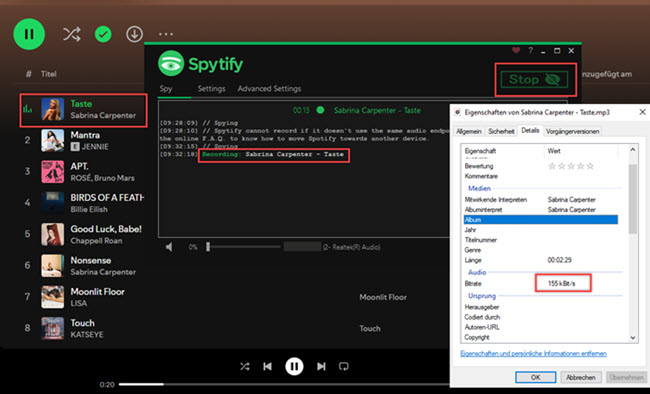
Task: Click the Nonsense album cover
Action: pos(53,265)
